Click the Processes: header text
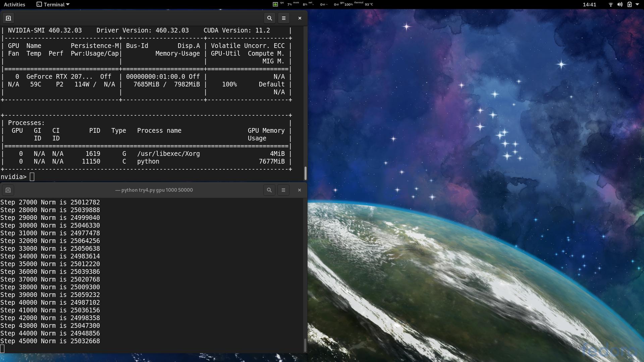 pos(26,123)
